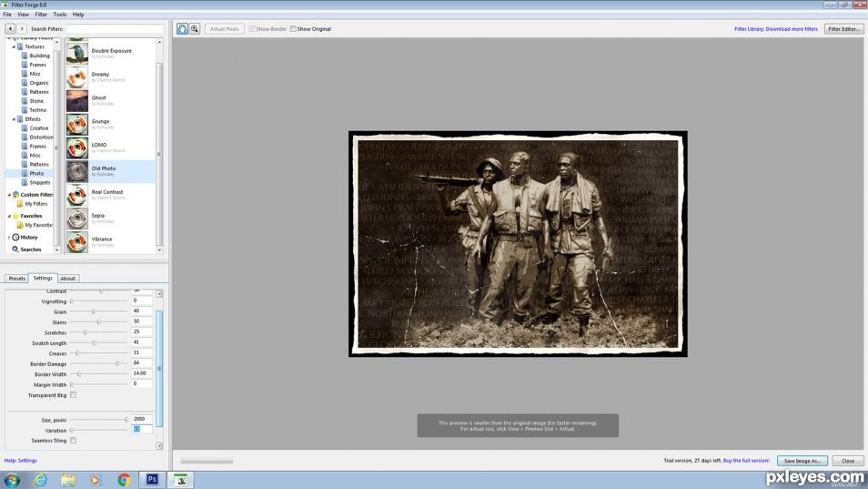Viewport: 868px width, 489px height.
Task: Open the Organic textures folder
Action: pos(39,83)
